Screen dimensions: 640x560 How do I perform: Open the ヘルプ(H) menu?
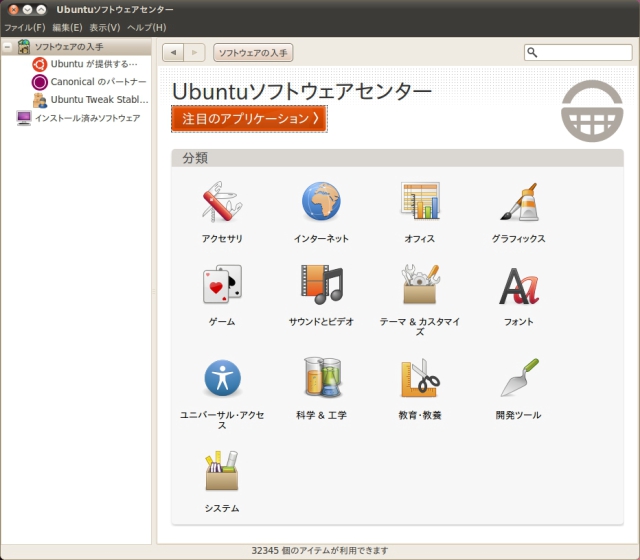(147, 27)
